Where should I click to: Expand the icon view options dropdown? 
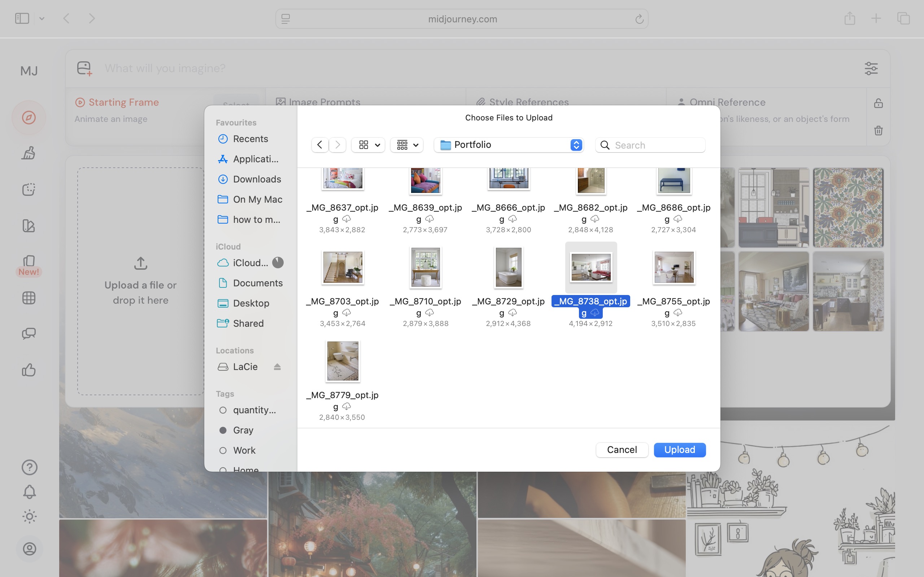point(368,145)
